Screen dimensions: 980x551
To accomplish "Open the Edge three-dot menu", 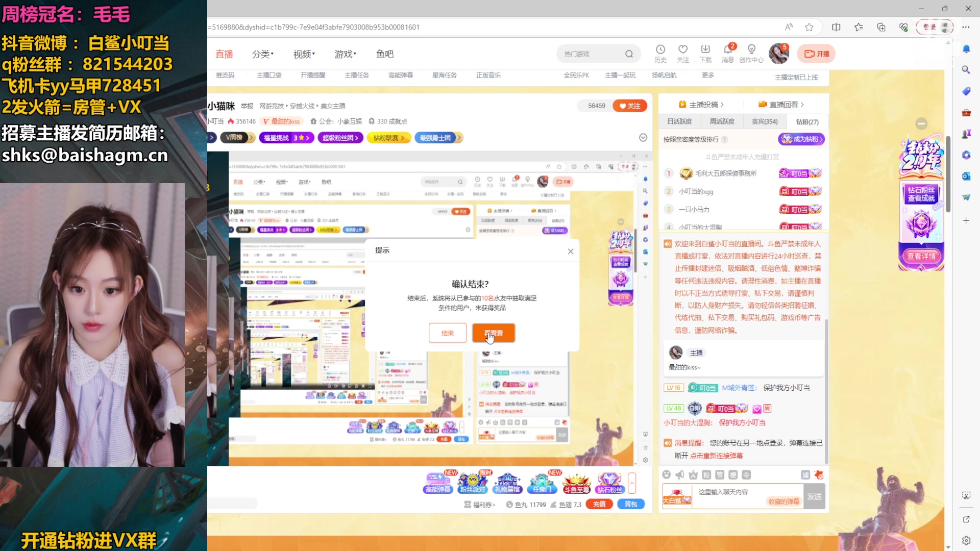I will [x=966, y=27].
